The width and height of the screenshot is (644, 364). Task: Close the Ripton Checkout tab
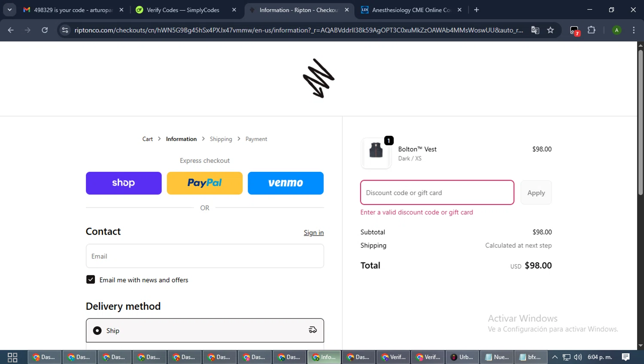pyautogui.click(x=347, y=10)
